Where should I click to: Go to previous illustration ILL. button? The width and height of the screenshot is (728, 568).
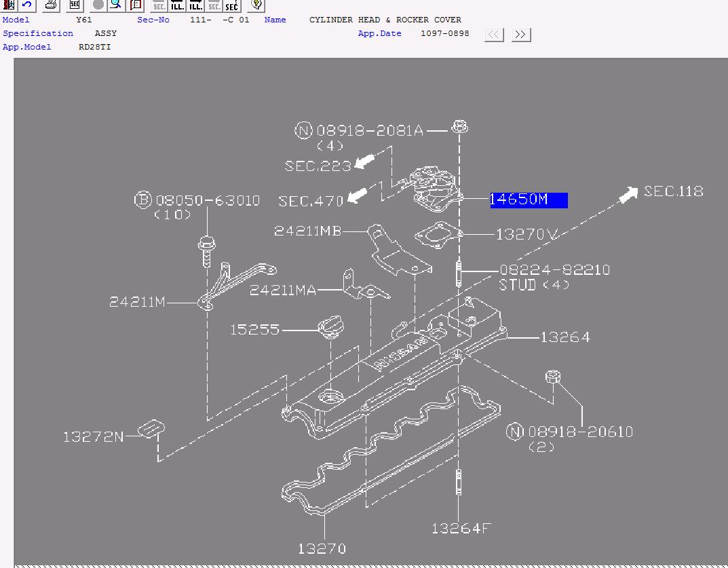[x=177, y=5]
